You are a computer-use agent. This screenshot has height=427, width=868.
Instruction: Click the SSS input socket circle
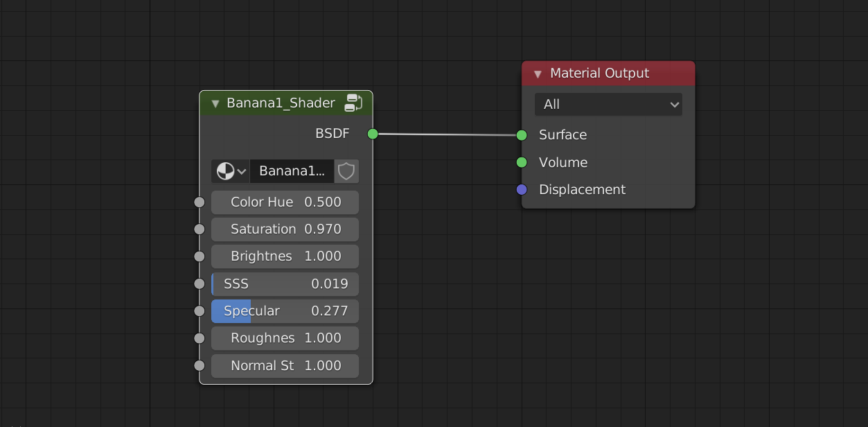point(200,284)
